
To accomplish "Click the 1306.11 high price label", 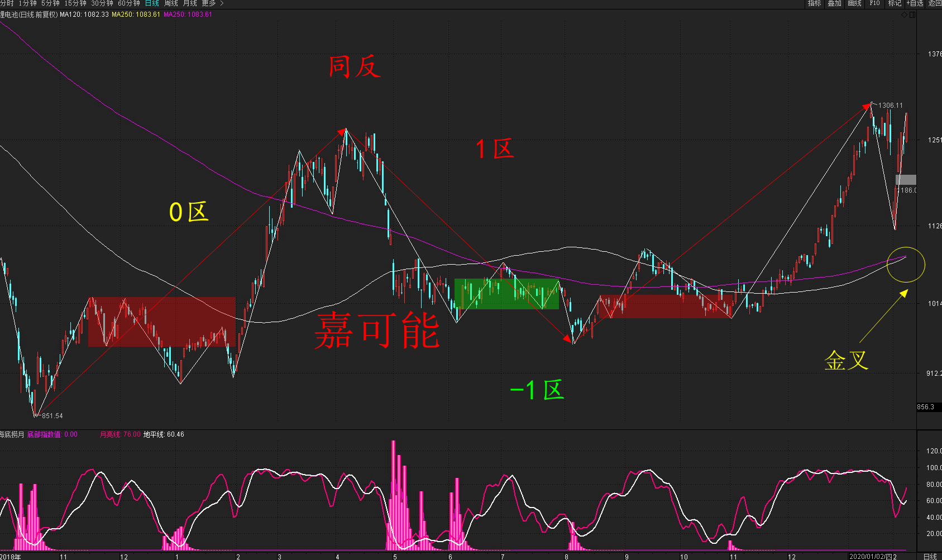I will (x=890, y=106).
